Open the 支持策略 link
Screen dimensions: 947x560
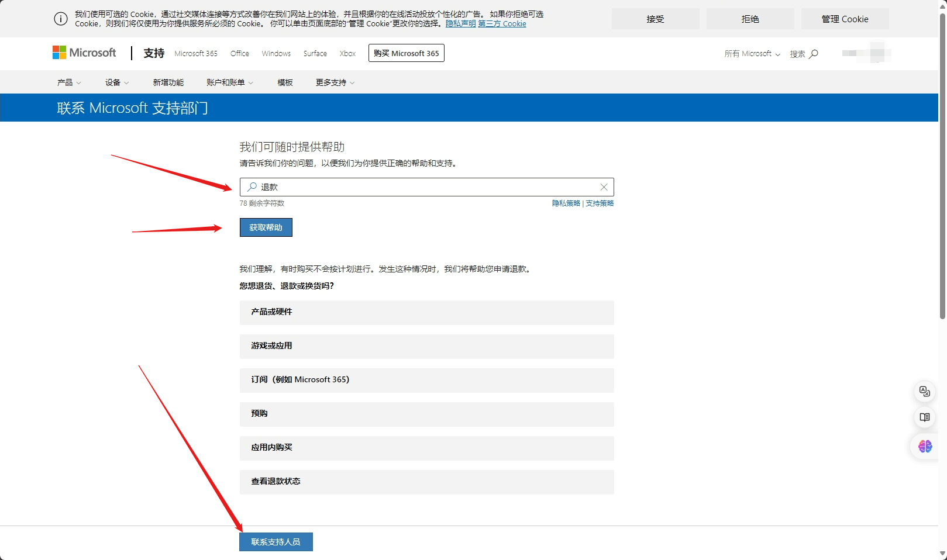[600, 203]
